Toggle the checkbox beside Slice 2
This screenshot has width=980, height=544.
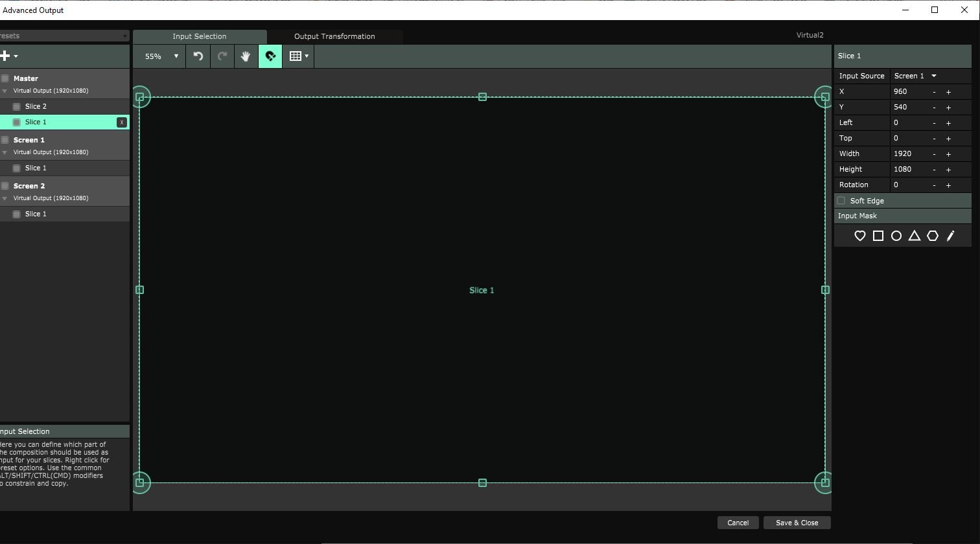tap(17, 106)
